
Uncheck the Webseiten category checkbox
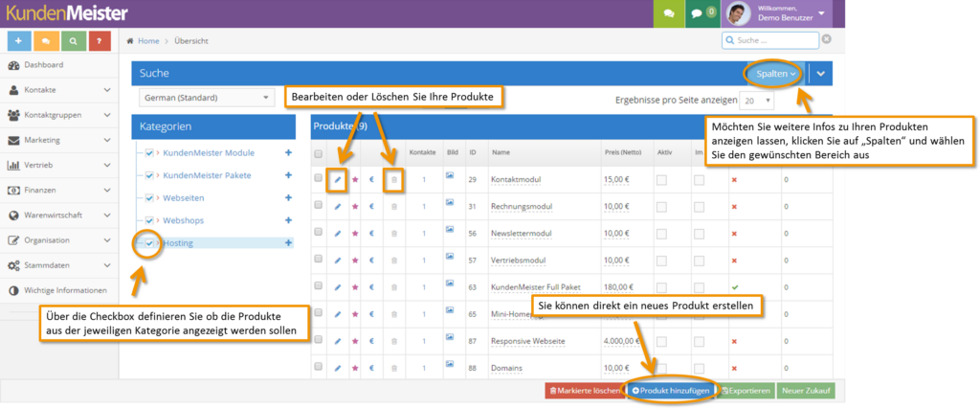(149, 198)
